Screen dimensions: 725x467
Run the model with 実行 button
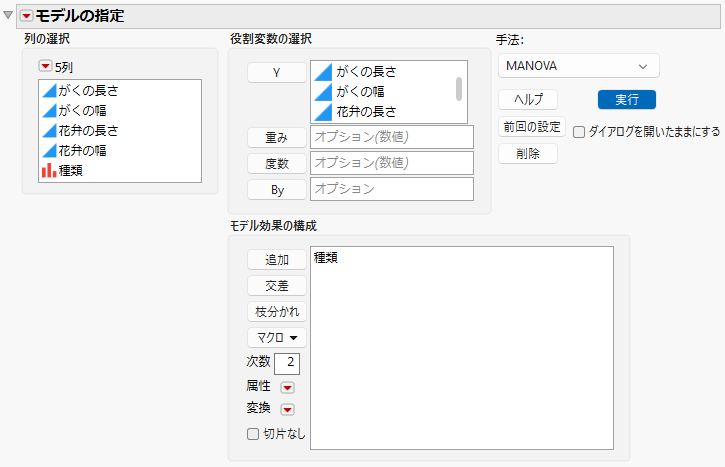pos(627,99)
